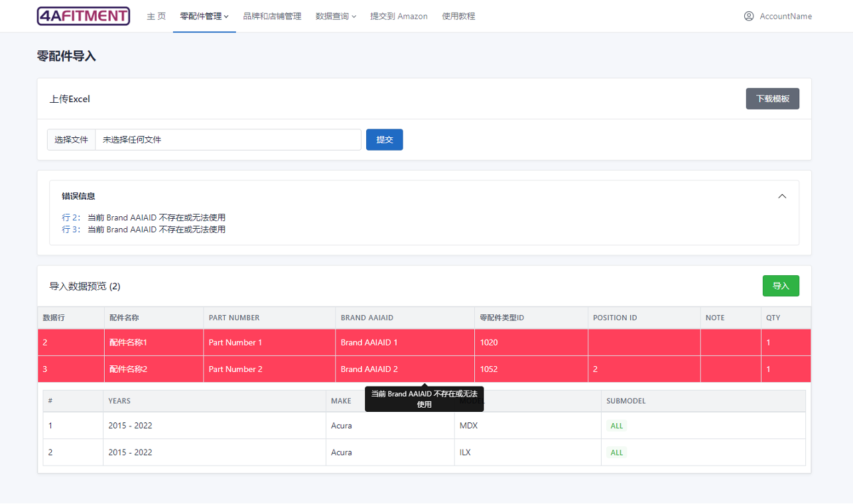This screenshot has height=504, width=853.
Task: Click the account user avatar icon
Action: point(749,16)
